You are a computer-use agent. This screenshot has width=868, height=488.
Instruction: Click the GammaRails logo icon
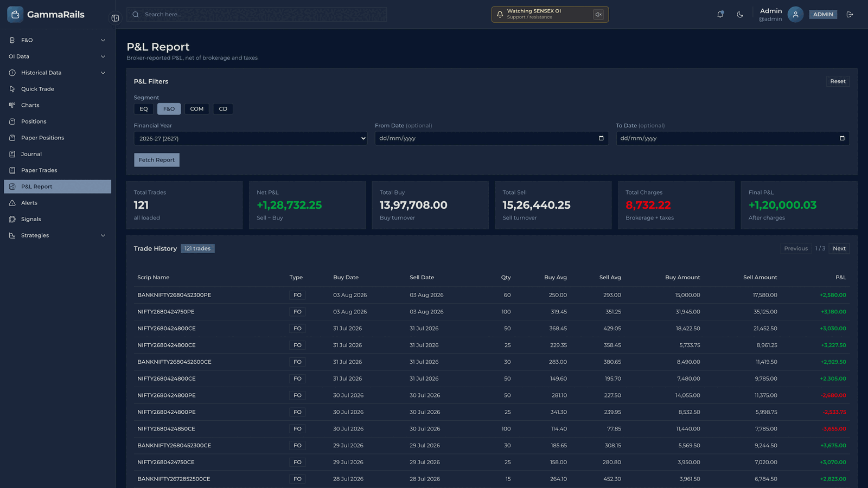coord(15,15)
